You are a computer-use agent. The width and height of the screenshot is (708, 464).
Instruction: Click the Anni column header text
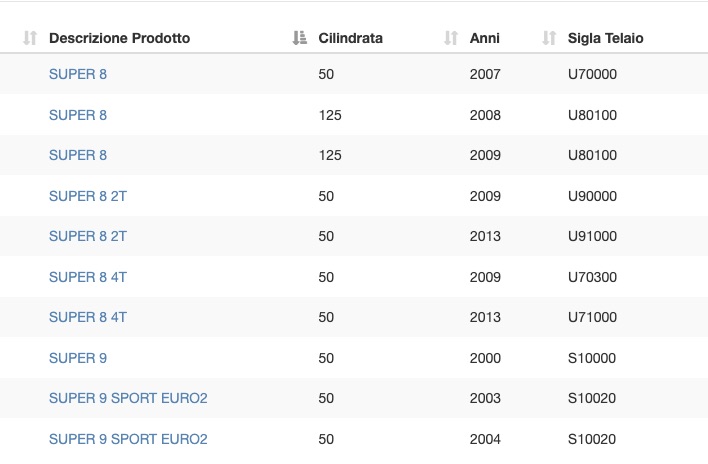pyautogui.click(x=484, y=38)
